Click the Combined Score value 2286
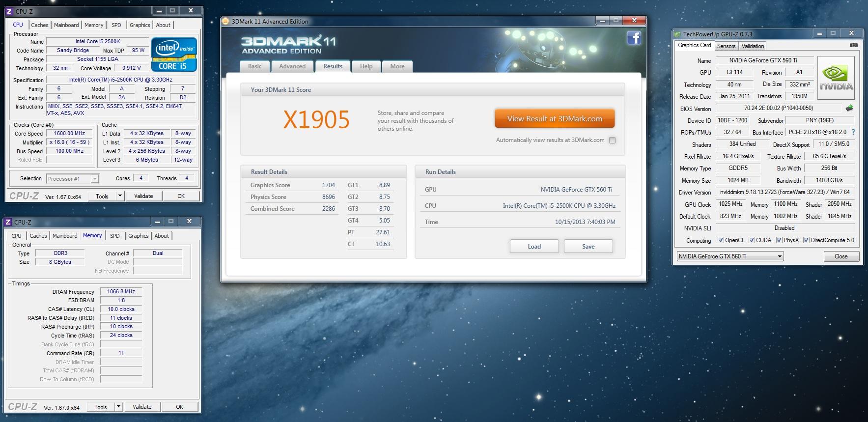This screenshot has height=422, width=868. pos(329,209)
